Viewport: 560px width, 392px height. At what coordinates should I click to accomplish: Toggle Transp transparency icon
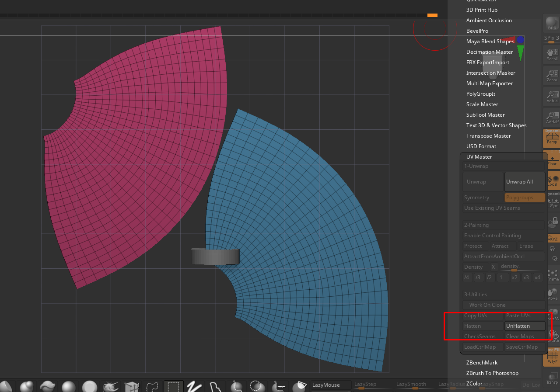(x=552, y=378)
